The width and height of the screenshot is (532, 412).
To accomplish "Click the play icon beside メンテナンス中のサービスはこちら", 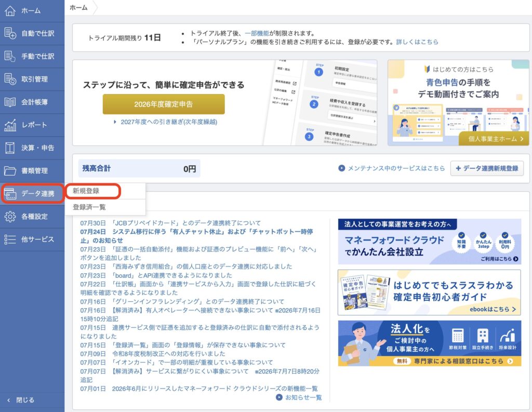I will click(342, 168).
